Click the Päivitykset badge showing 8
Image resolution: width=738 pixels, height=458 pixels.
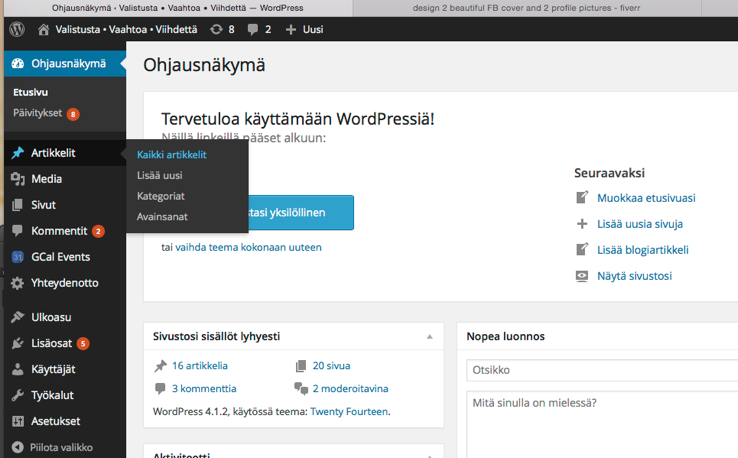coord(73,114)
